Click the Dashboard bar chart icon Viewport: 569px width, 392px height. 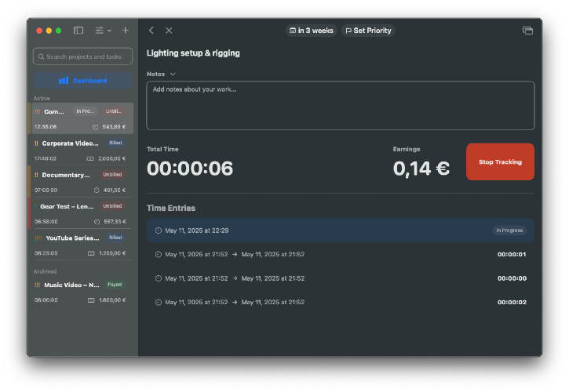click(64, 81)
